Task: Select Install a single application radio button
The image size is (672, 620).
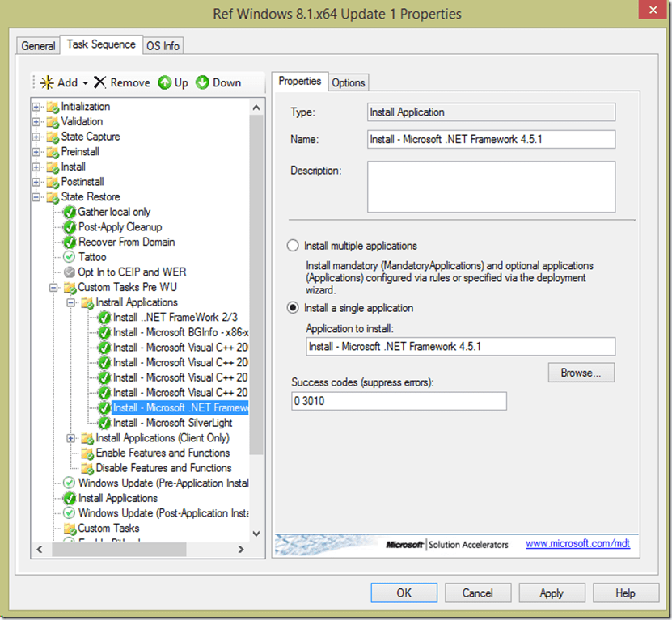Action: 293,308
